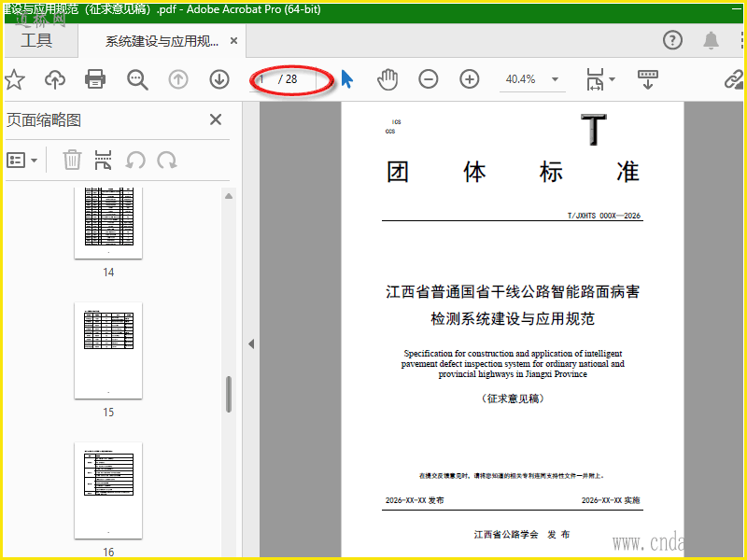Image resolution: width=747 pixels, height=560 pixels.
Task: Click the fit page width icon
Action: (595, 79)
